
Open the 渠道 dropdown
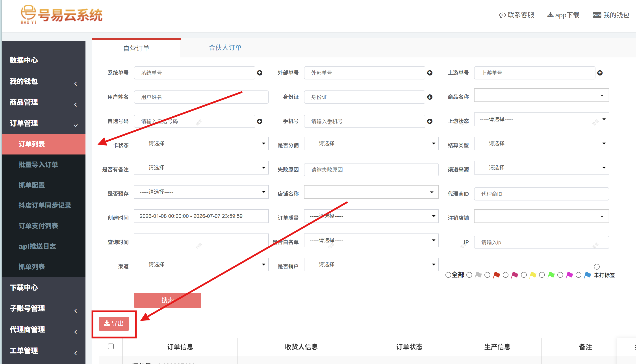pos(201,265)
